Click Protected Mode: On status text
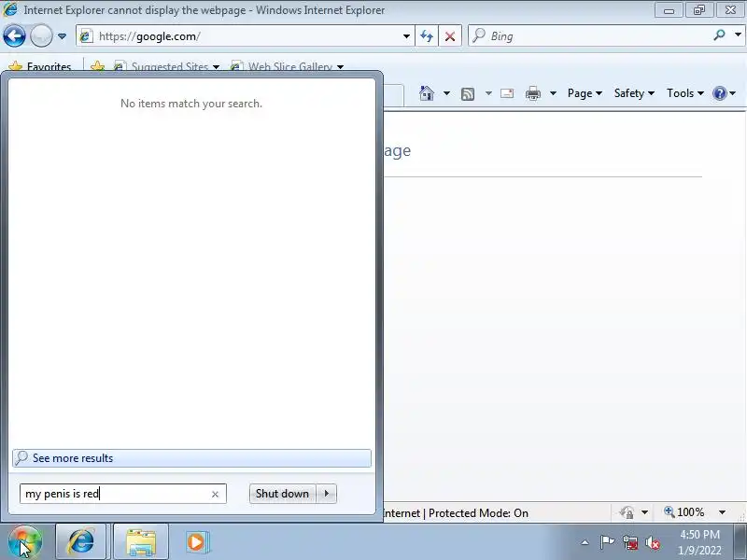 [478, 513]
